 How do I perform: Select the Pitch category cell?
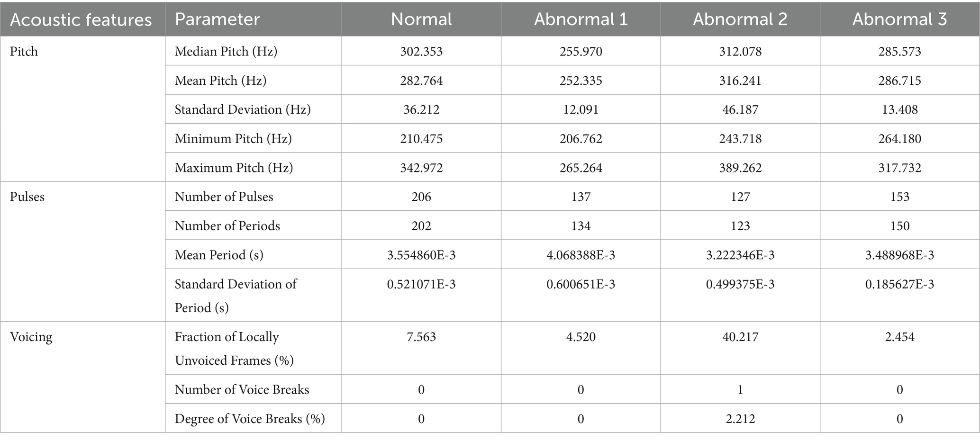pyautogui.click(x=24, y=52)
